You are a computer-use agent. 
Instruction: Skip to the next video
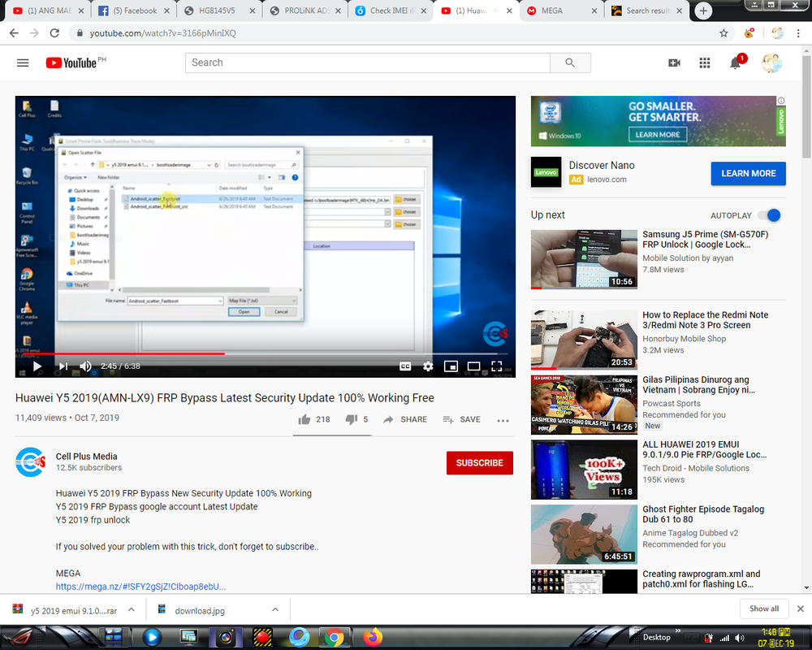[63, 366]
